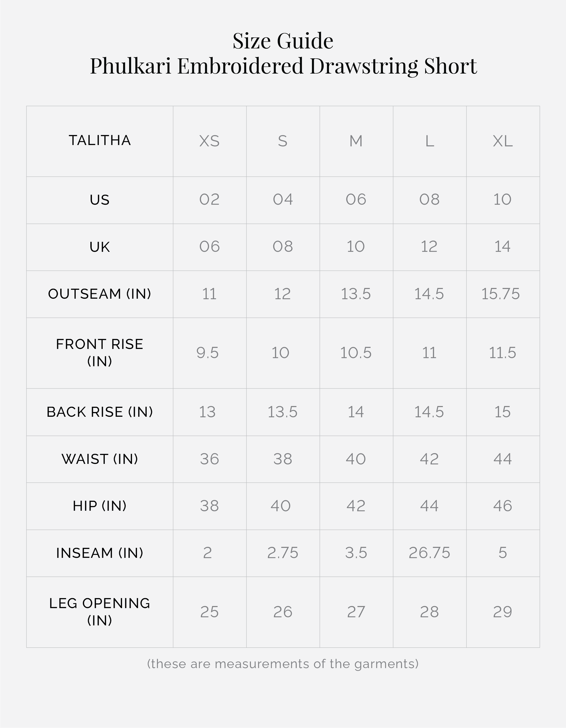Click the 15.75 outseam value for XL
Screen dimensions: 566x728
pyautogui.click(x=500, y=294)
